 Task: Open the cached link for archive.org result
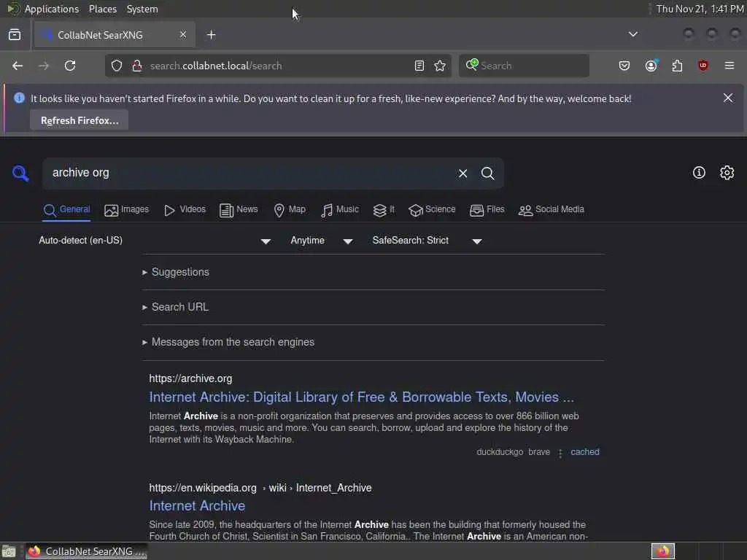585,452
